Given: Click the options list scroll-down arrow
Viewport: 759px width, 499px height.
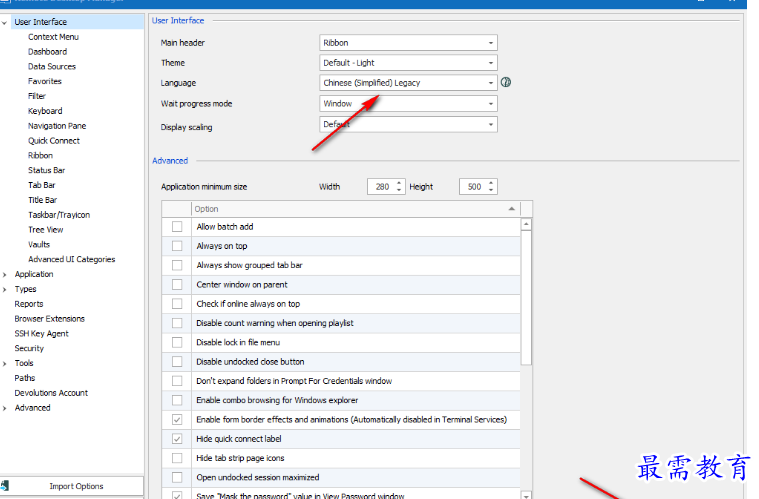Looking at the screenshot, I should pyautogui.click(x=526, y=495).
